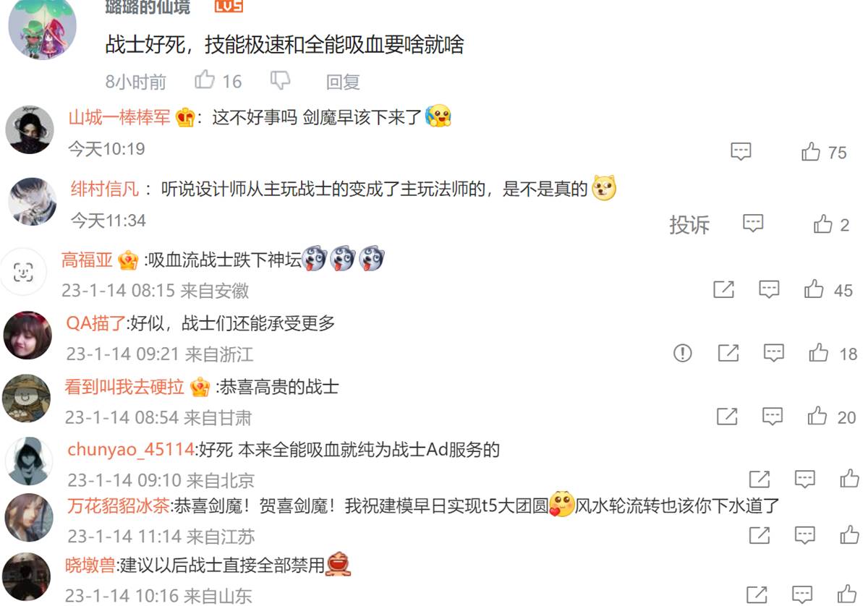Share 高福亚's comment with the forward icon
The image size is (868, 606).
point(723,290)
